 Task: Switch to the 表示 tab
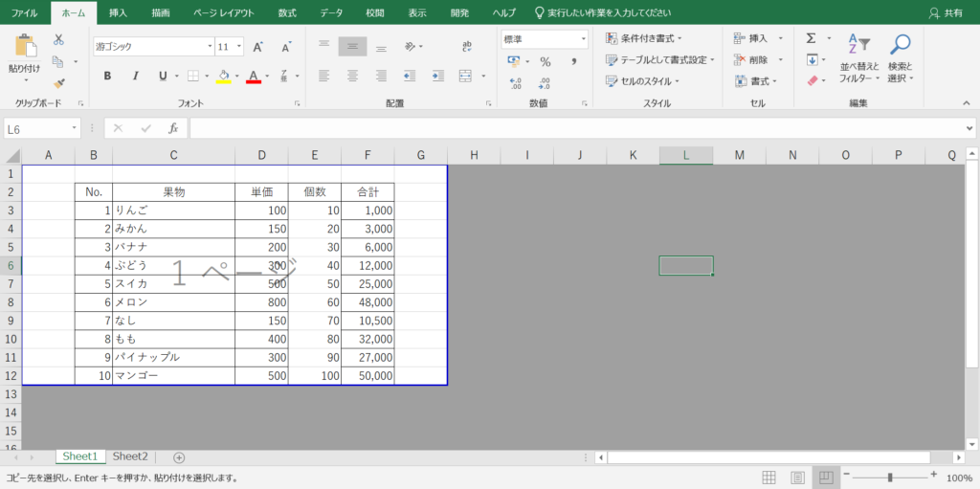pyautogui.click(x=417, y=12)
